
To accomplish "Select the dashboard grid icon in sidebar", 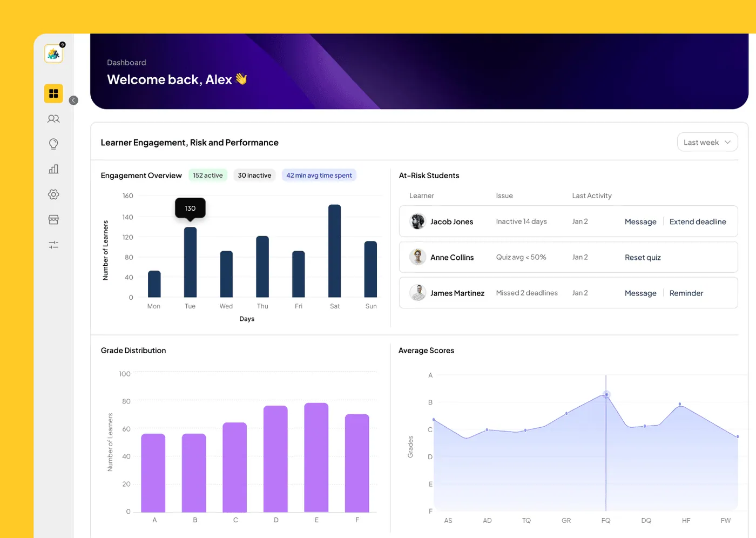I will point(53,93).
